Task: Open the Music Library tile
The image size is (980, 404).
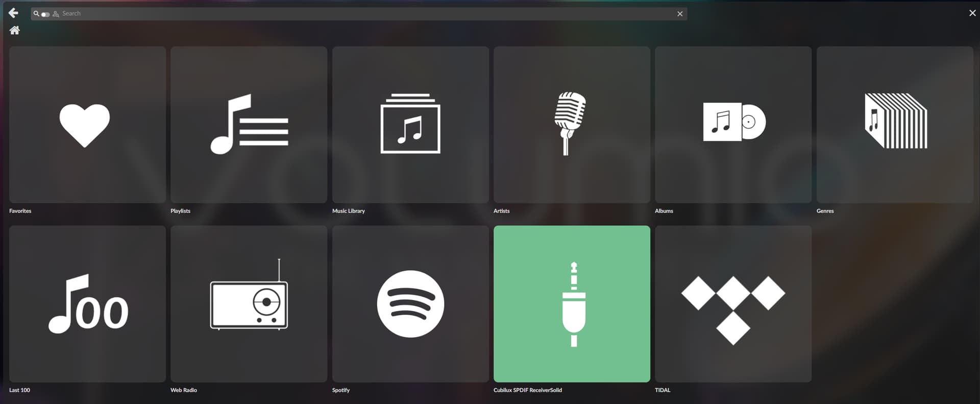Action: pos(410,125)
